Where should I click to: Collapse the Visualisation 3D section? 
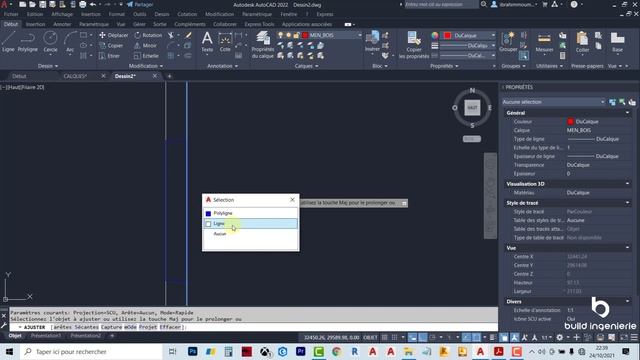(x=627, y=184)
